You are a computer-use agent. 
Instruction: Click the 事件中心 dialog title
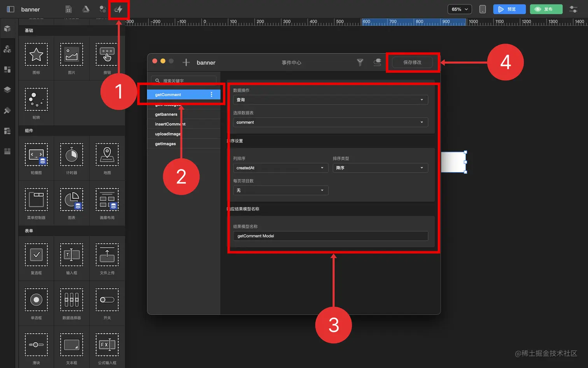292,63
